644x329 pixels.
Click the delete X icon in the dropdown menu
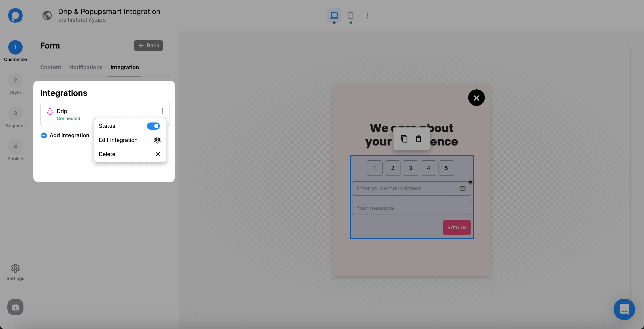[158, 154]
